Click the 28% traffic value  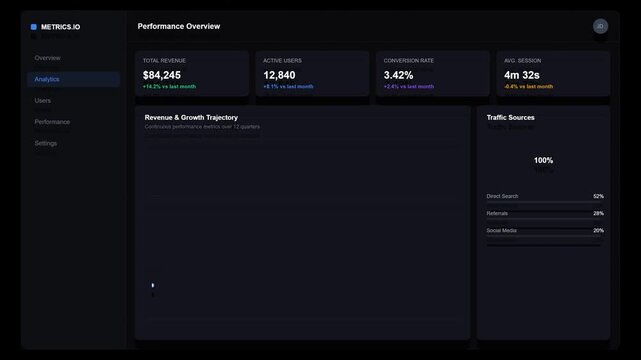(598, 213)
